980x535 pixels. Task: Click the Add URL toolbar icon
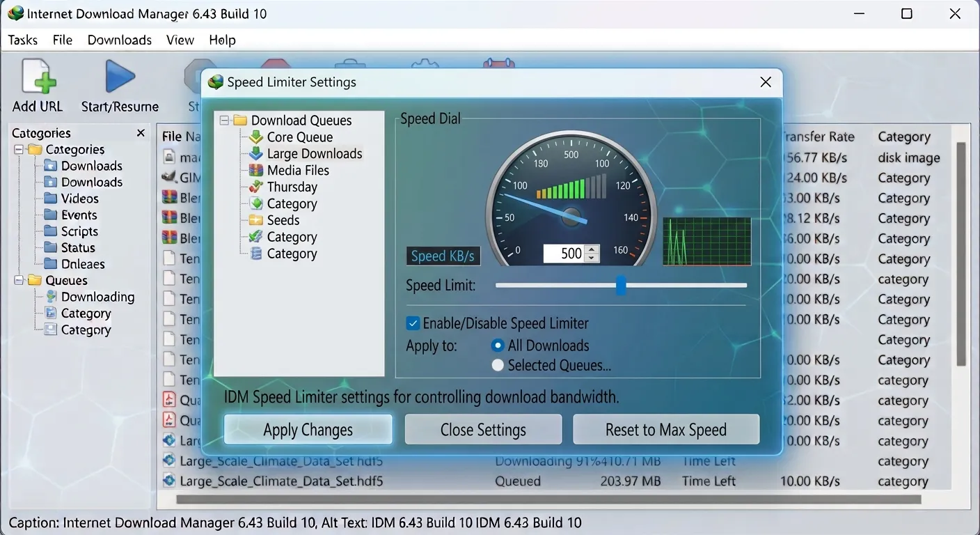click(38, 77)
